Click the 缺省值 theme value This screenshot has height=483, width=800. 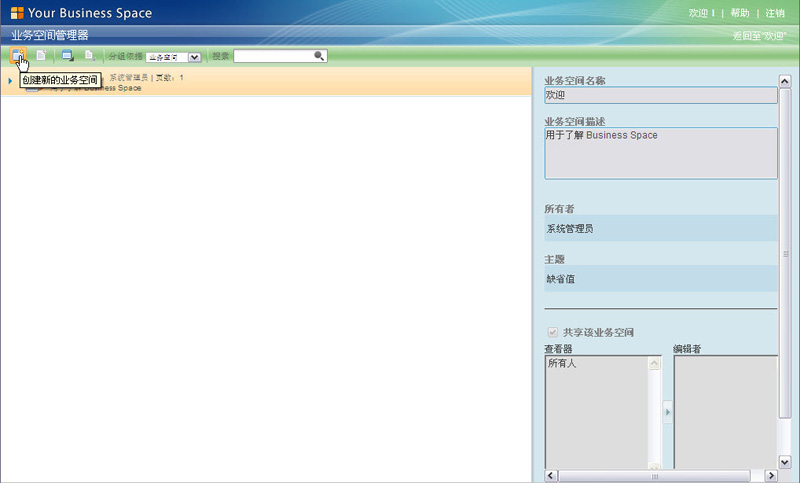(561, 279)
